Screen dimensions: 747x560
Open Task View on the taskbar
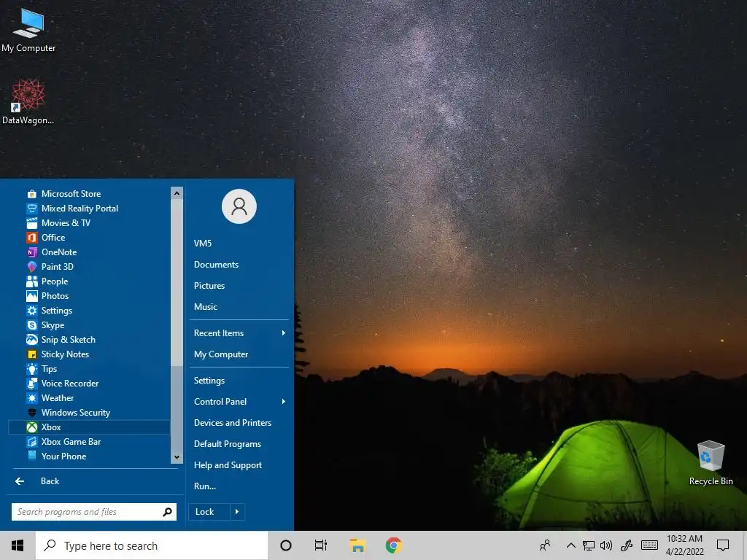click(321, 545)
